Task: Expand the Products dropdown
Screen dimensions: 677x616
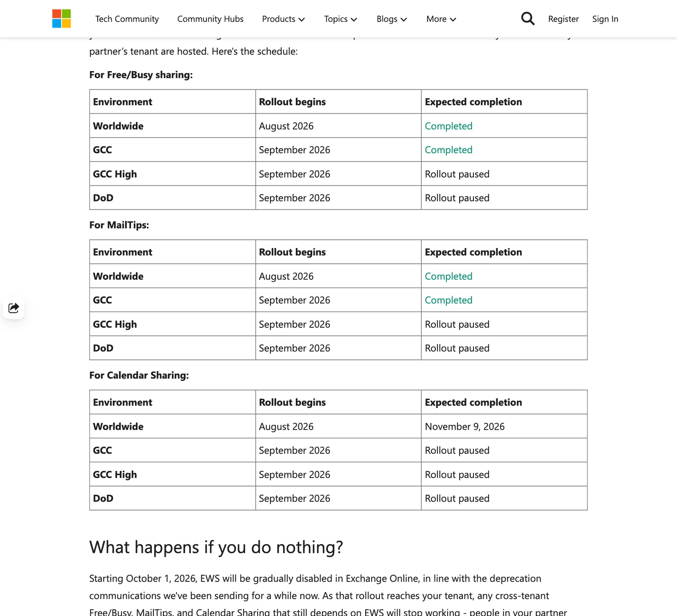Action: click(283, 19)
